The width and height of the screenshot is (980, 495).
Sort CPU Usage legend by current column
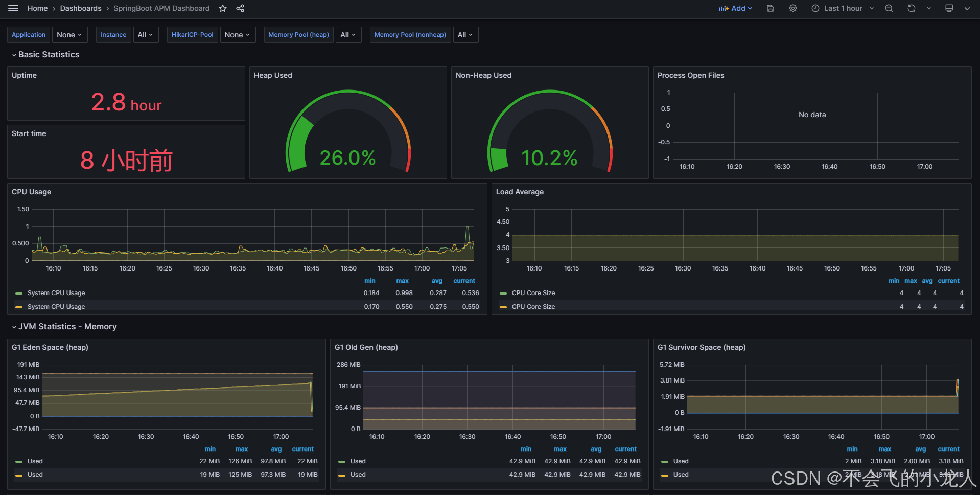click(464, 281)
